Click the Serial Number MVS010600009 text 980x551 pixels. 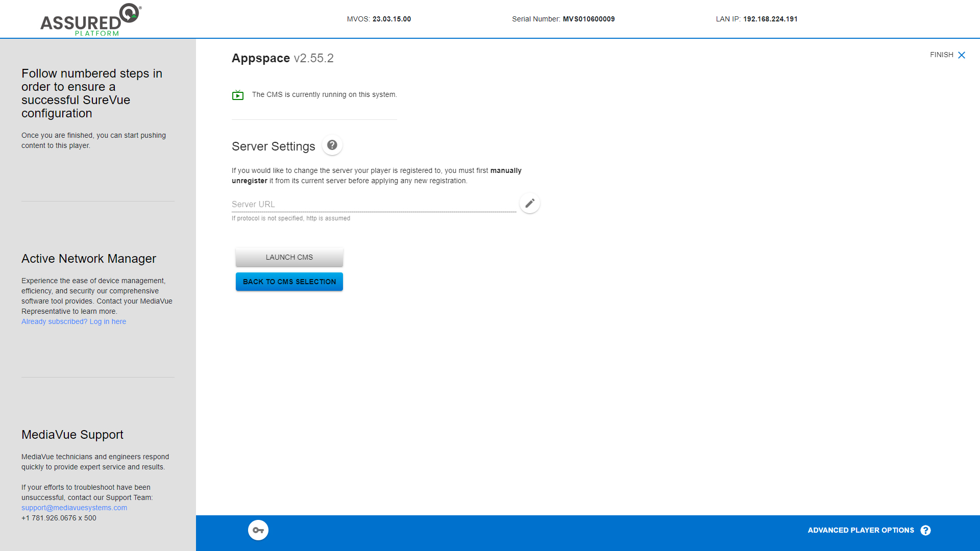[563, 19]
